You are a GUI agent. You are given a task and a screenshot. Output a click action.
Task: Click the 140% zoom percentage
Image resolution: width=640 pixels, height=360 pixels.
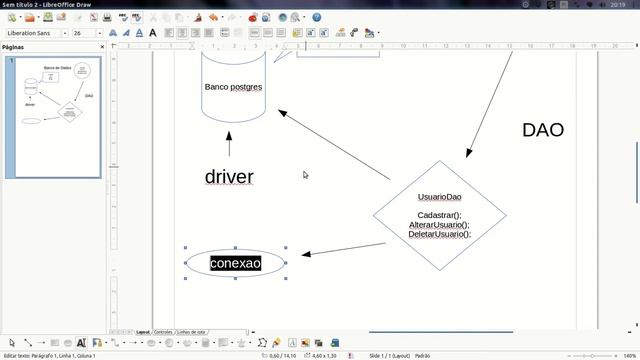630,356
